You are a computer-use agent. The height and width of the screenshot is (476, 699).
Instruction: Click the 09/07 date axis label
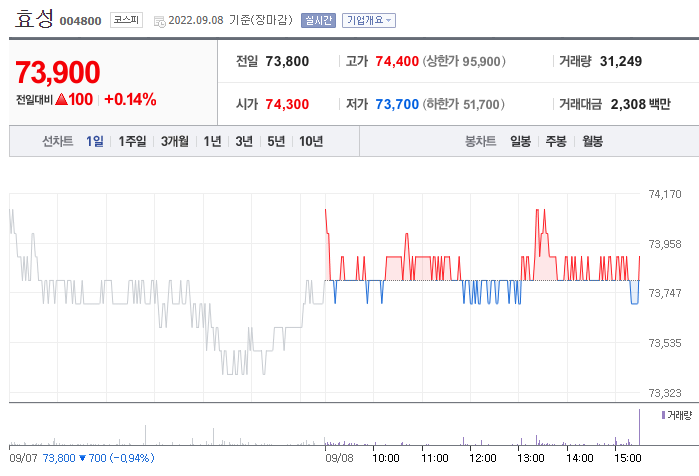click(23, 458)
